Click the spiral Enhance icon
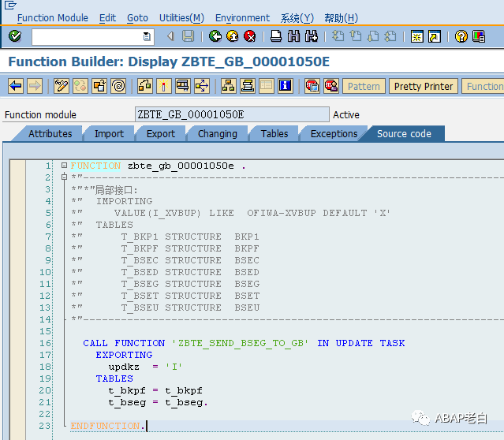 click(x=118, y=86)
